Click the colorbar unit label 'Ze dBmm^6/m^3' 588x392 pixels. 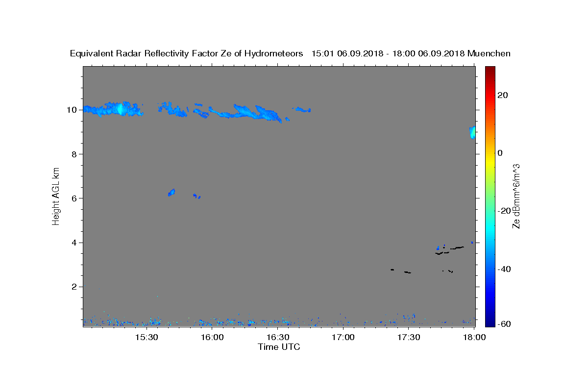coord(516,196)
